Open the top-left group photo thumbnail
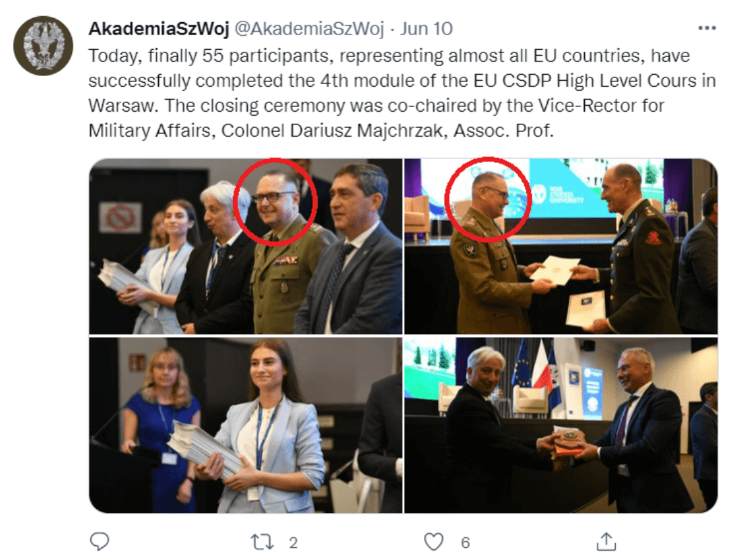Screen dimensions: 743x560 246,246
